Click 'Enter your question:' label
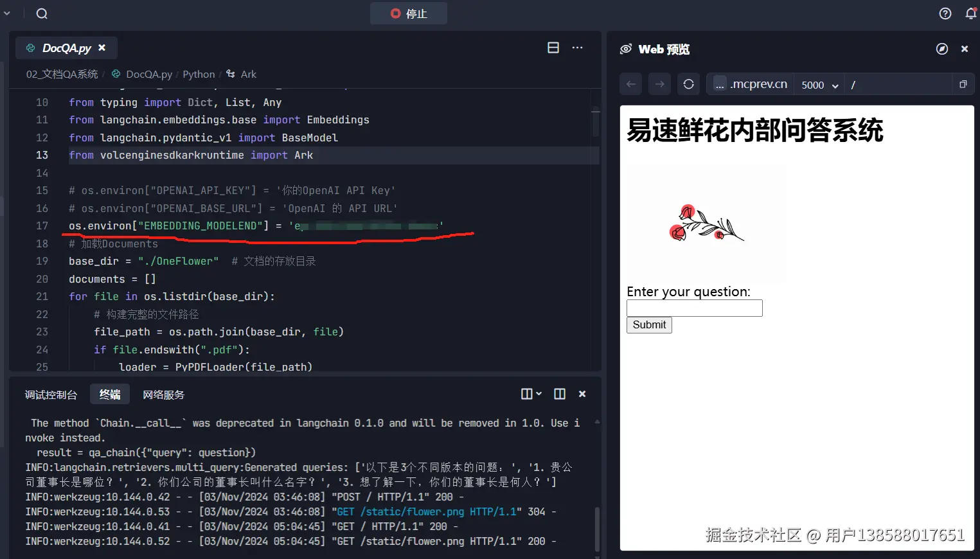The height and width of the screenshot is (559, 980). coord(688,292)
